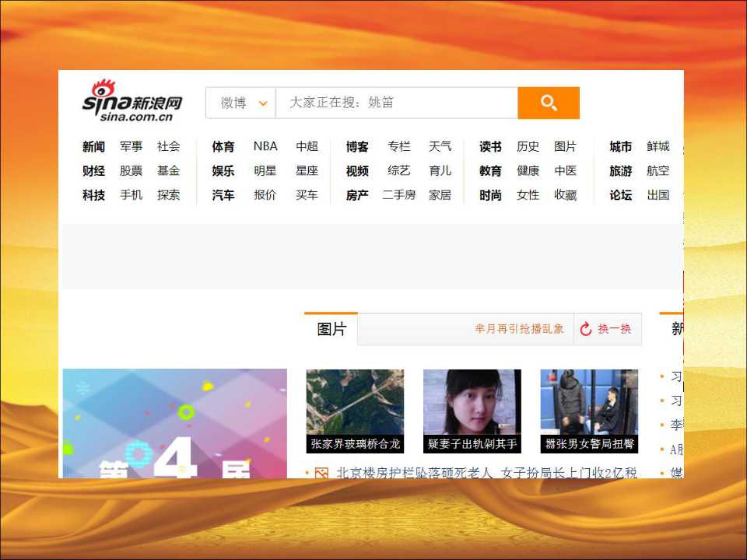The image size is (747, 560).
Task: Click the 张家界玻璃桥合龙 thumbnail
Action: point(355,410)
